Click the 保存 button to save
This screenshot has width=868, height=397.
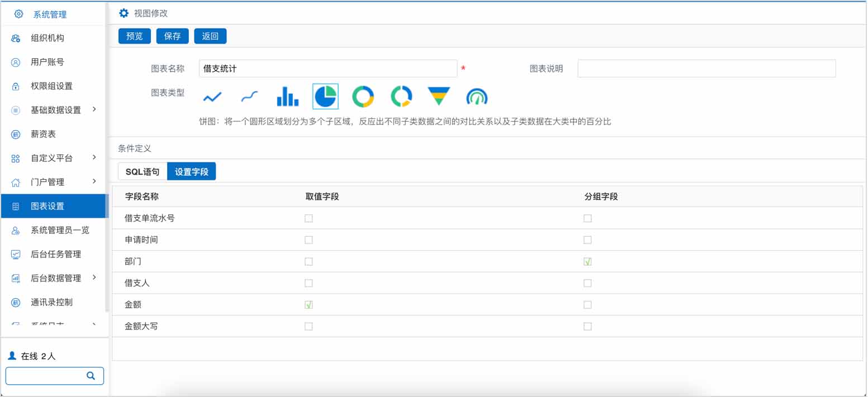(x=172, y=36)
